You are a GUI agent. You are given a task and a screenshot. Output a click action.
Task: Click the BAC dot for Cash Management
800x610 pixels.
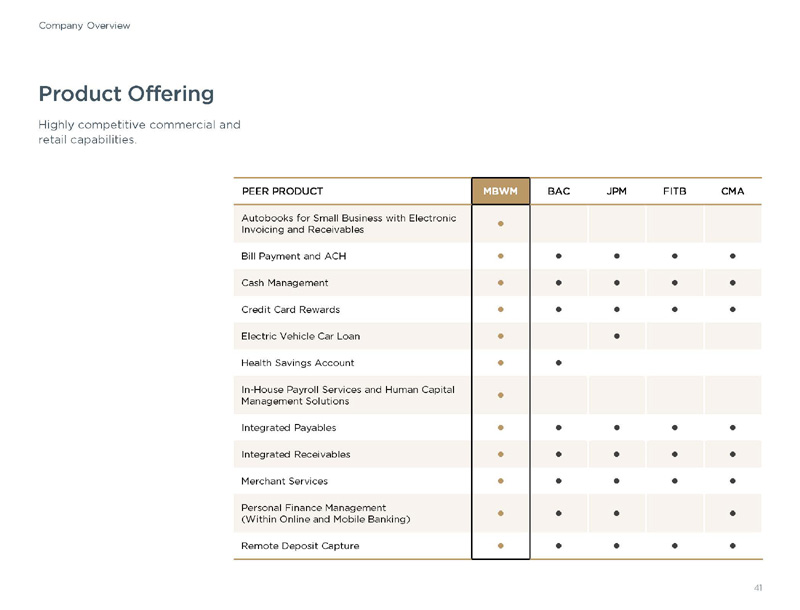[559, 283]
